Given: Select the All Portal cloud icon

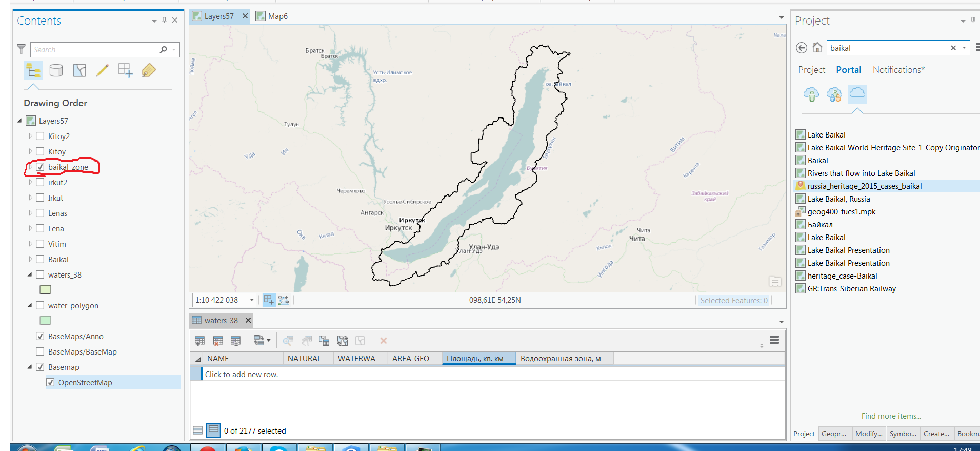Looking at the screenshot, I should pyautogui.click(x=857, y=94).
